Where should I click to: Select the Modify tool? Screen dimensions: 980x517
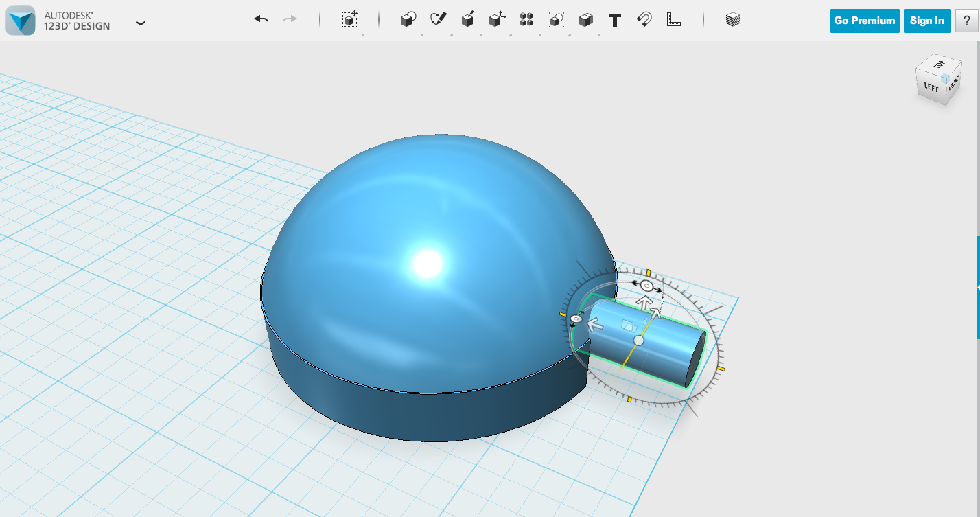click(497, 19)
